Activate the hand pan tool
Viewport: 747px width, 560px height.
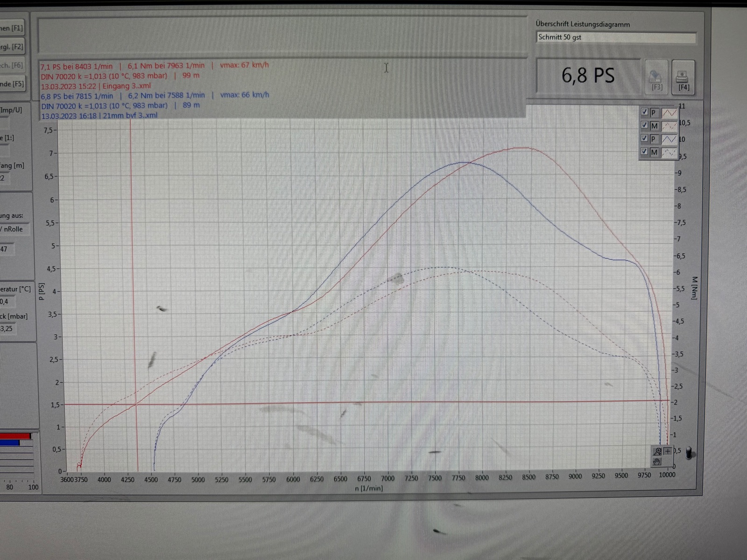(x=657, y=462)
